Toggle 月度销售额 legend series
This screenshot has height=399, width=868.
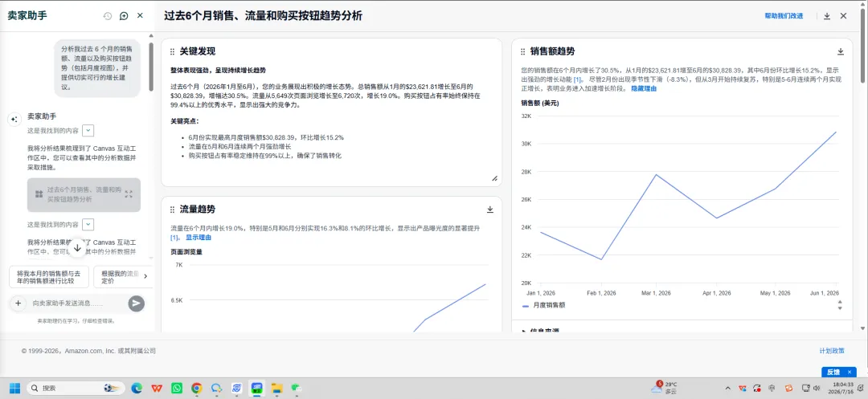pos(543,305)
